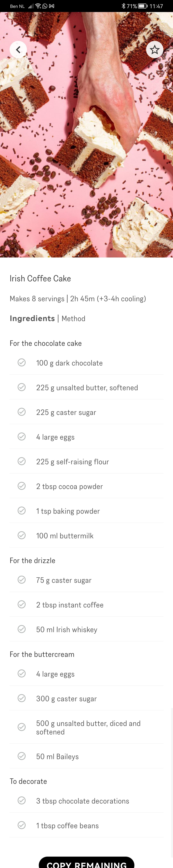
Task: Tick 100 ml buttermilk check icon
Action: tap(21, 535)
